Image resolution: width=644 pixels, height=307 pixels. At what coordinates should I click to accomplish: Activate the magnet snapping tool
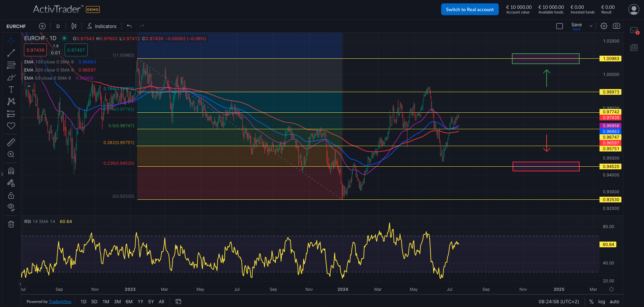tap(11, 171)
